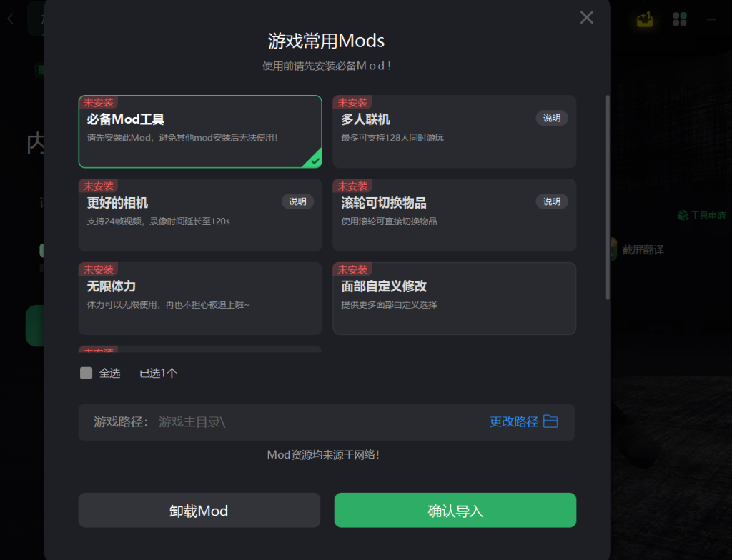Click the 更改路径 link
Screen dimensions: 732x560
tap(514, 422)
